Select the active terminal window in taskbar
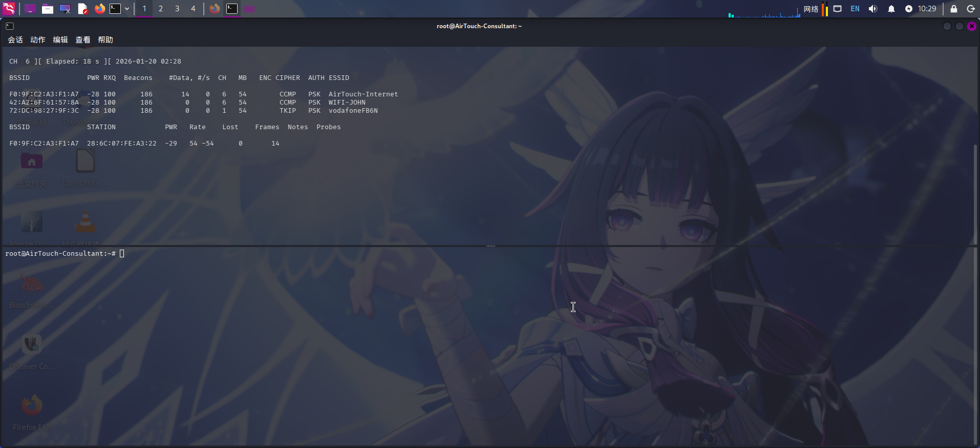Viewport: 980px width, 448px height. click(232, 9)
